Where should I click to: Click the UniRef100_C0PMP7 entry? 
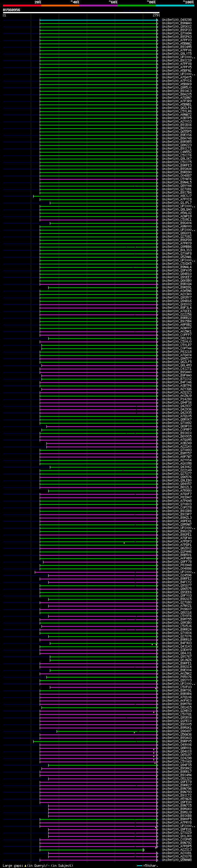176,430
